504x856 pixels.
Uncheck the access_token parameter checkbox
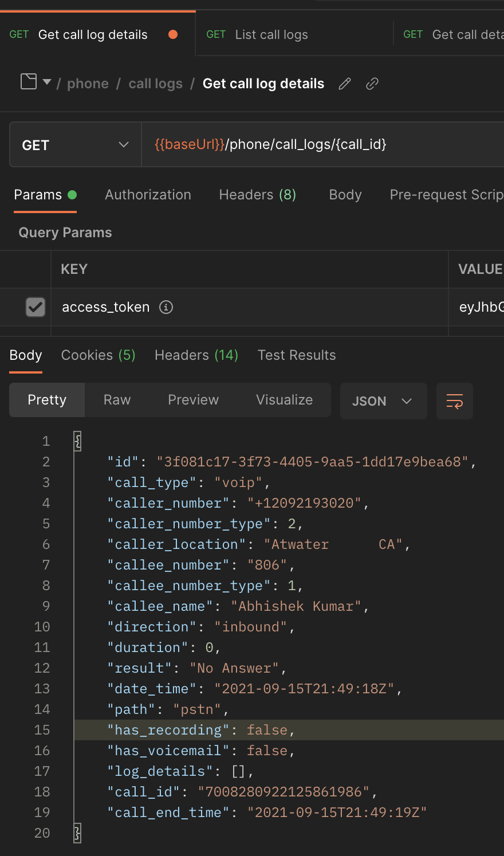click(x=36, y=307)
